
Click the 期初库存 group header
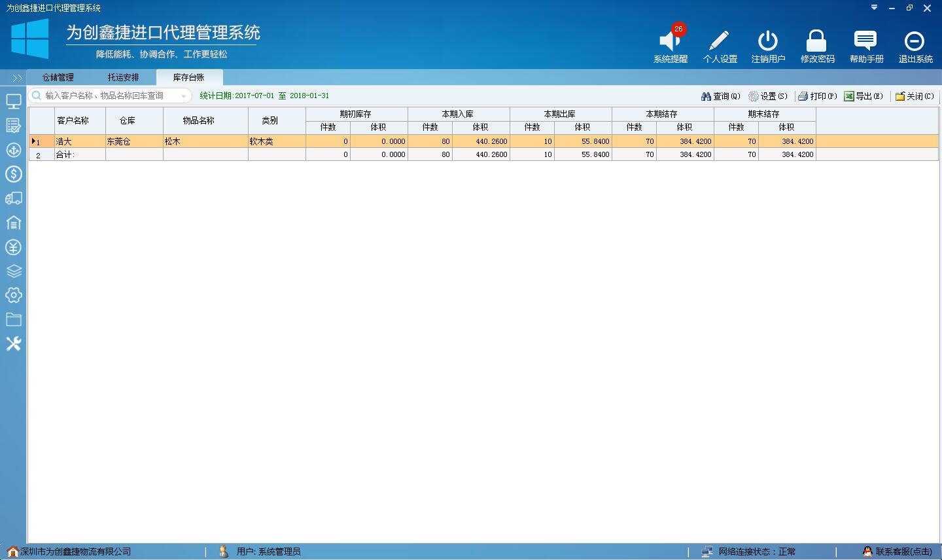click(x=357, y=114)
